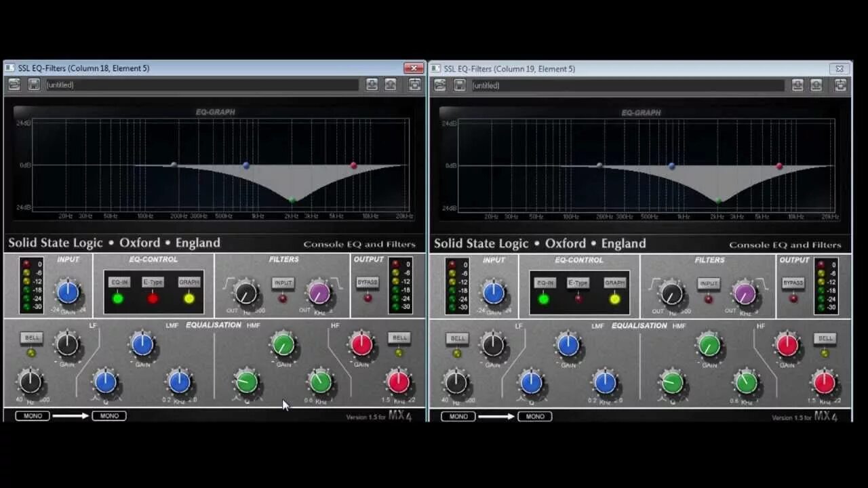Toggle E-Type button in Column 19 window
This screenshot has width=868, height=488.
(x=578, y=283)
